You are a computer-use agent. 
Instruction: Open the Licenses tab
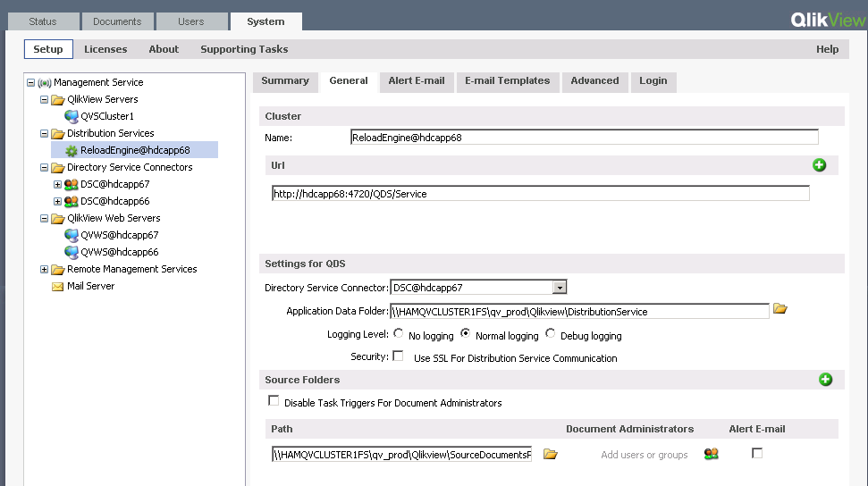click(105, 49)
